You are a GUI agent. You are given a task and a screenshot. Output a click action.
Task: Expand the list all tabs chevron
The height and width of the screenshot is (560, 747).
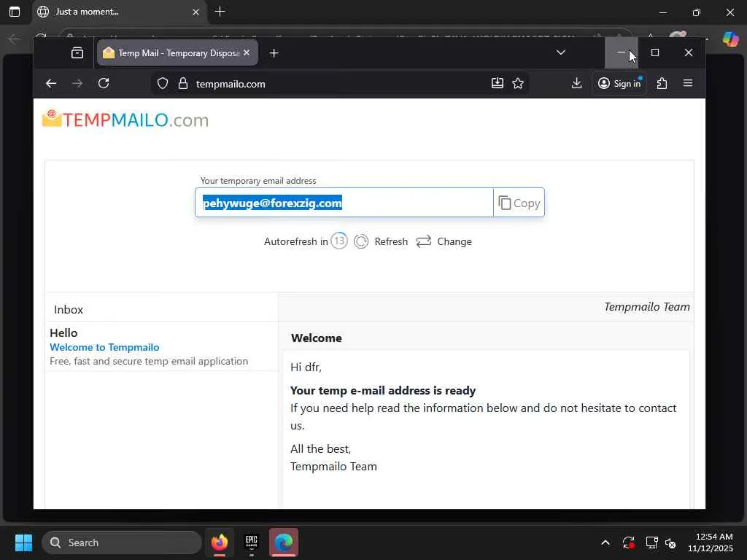[x=561, y=52]
